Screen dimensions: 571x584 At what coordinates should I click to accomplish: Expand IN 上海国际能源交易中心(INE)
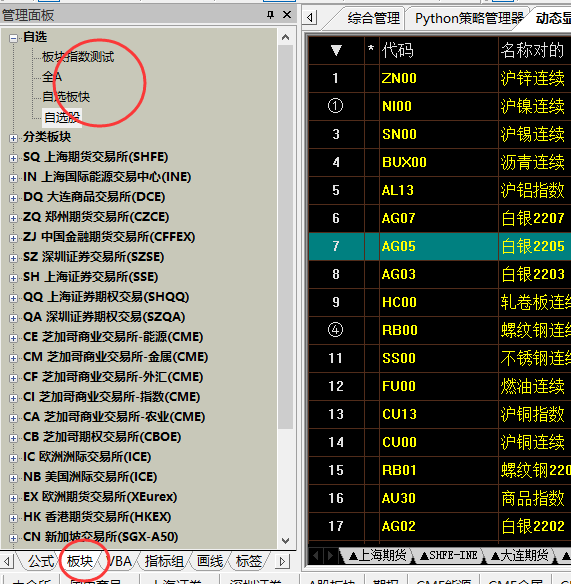[x=13, y=178]
